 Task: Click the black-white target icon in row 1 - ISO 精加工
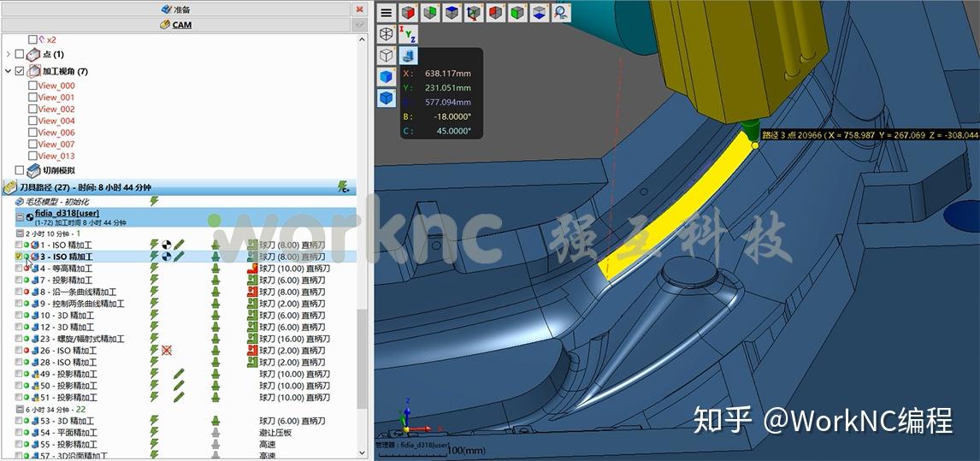pyautogui.click(x=166, y=245)
